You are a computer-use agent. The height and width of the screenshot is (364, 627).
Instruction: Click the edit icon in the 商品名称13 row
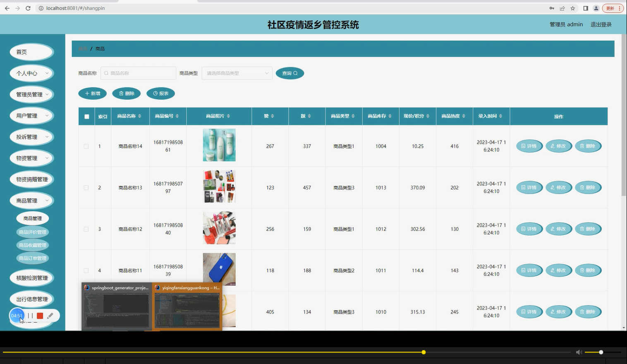coord(554,187)
